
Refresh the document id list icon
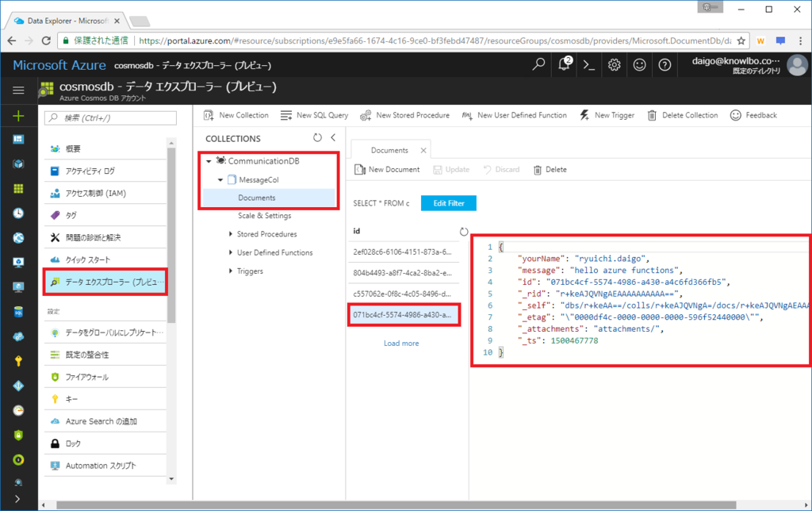click(464, 232)
